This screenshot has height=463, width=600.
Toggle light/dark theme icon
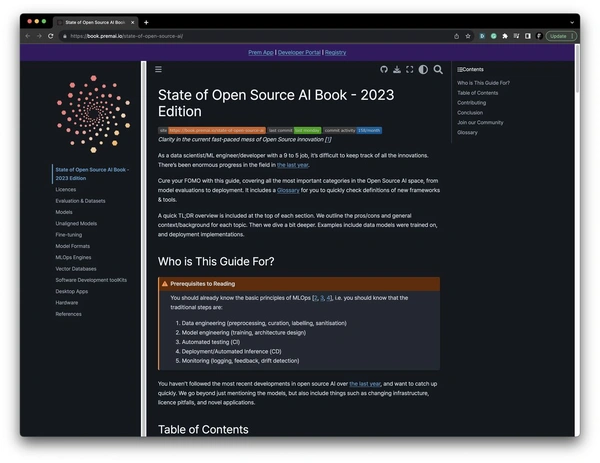[423, 70]
